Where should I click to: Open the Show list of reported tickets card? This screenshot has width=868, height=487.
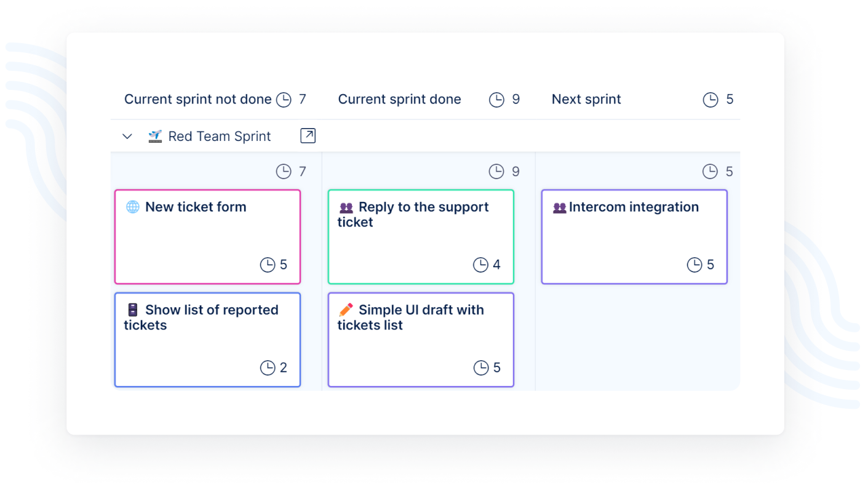click(207, 340)
